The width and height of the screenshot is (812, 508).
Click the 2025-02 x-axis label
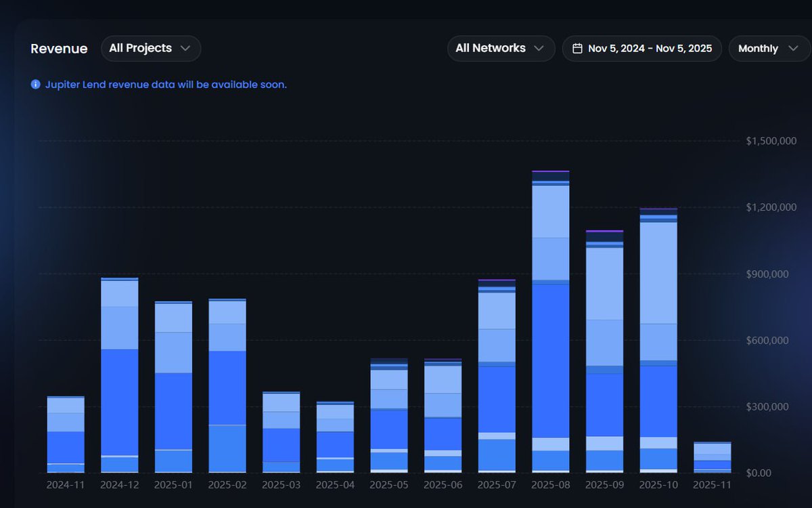tap(227, 485)
